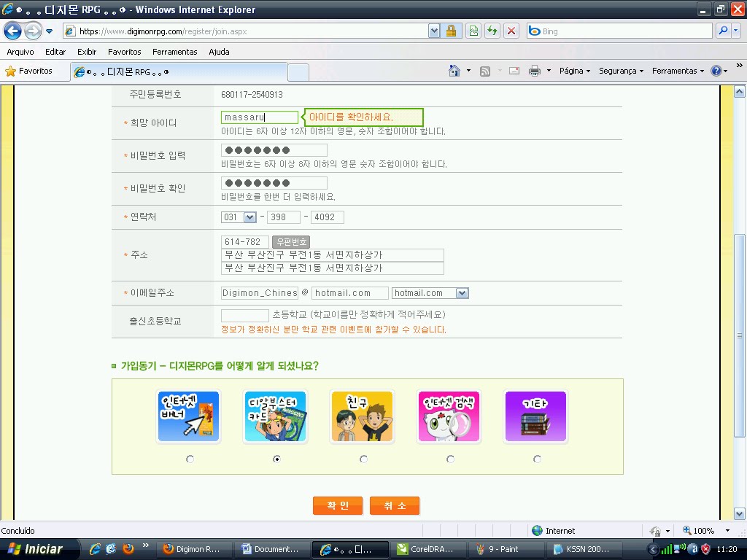Click the Read mail icon

514,71
